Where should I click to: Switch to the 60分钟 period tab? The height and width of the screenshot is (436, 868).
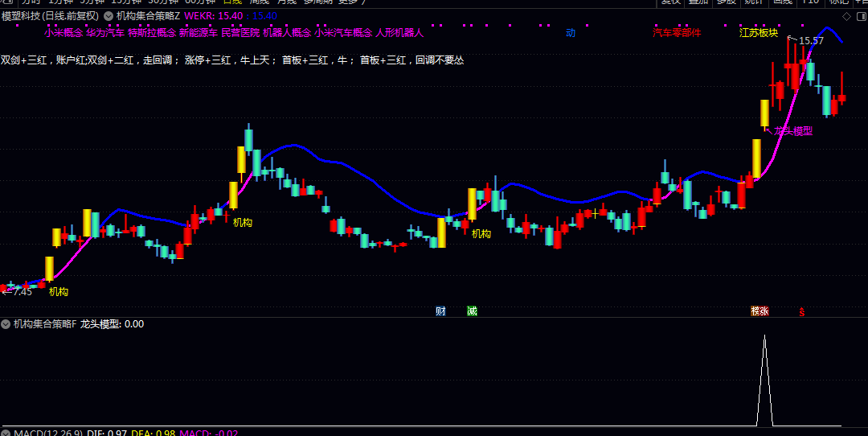tap(200, 2)
